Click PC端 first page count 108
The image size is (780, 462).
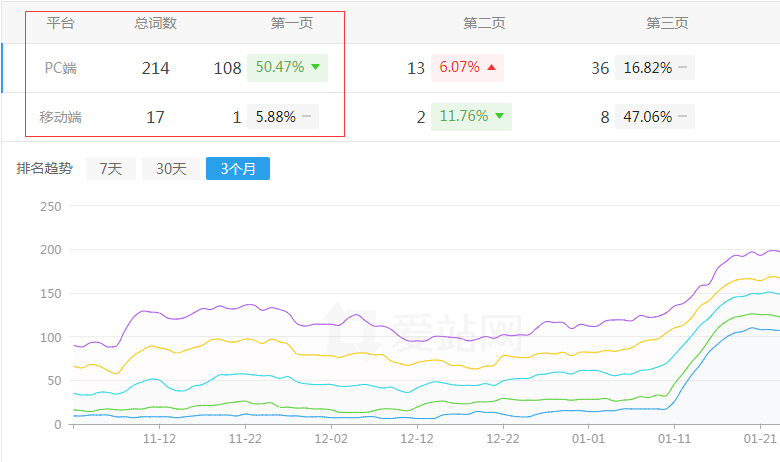[x=227, y=68]
